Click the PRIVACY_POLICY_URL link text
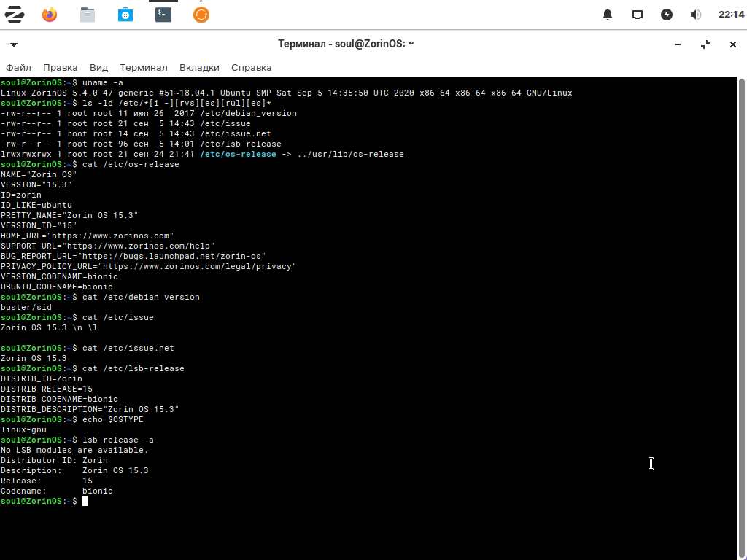The image size is (747, 560). tap(197, 267)
